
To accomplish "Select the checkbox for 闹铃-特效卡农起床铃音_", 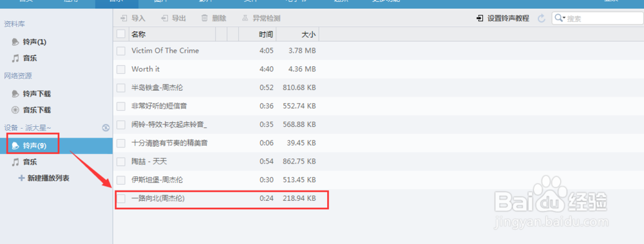I will coord(121,125).
